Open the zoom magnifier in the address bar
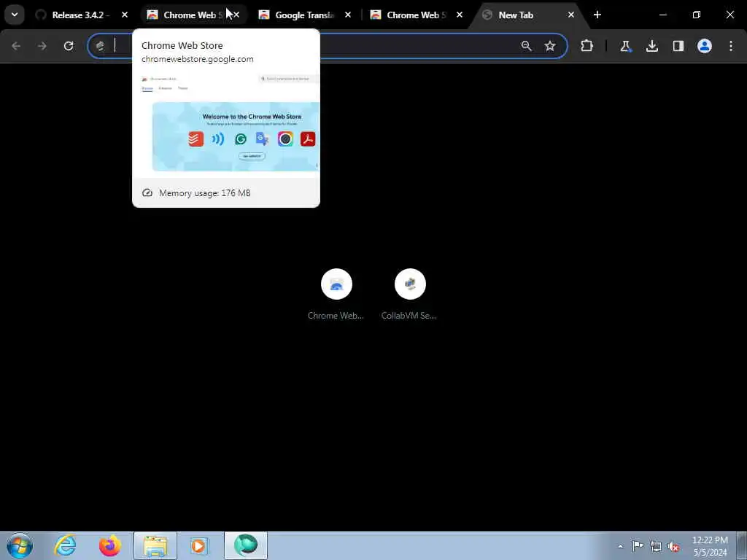 (526, 46)
